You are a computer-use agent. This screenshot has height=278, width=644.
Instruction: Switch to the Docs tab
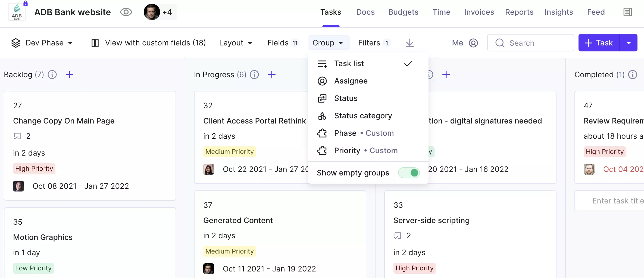click(x=365, y=12)
